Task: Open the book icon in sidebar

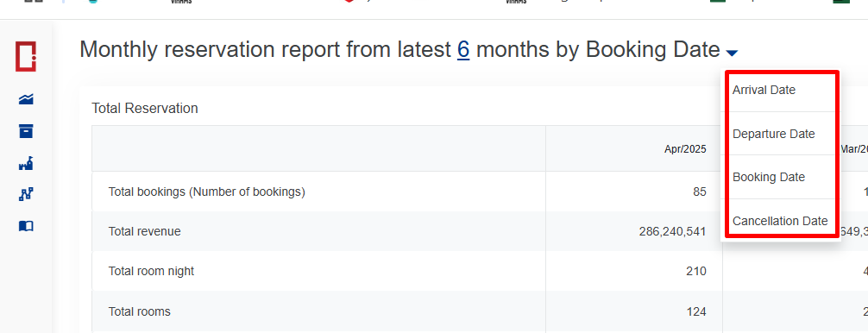Action: (x=26, y=226)
